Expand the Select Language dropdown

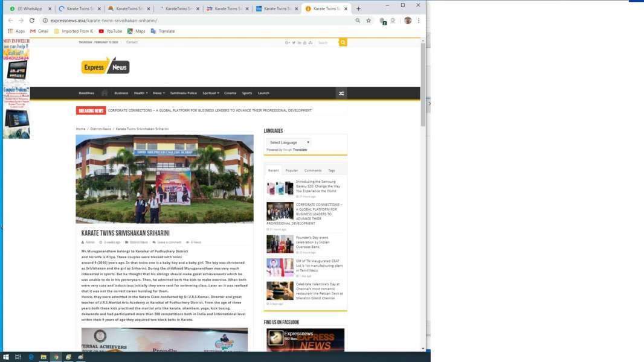click(x=289, y=142)
